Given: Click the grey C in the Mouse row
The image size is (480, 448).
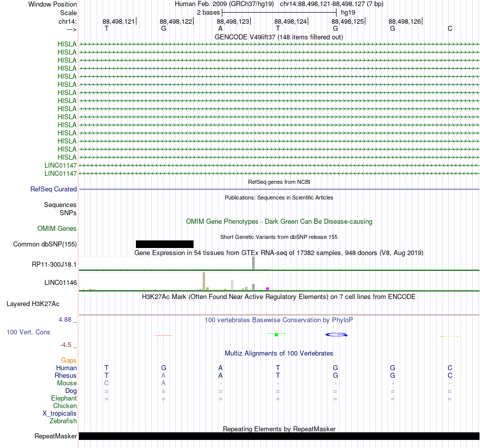Looking at the screenshot, I should 107,383.
